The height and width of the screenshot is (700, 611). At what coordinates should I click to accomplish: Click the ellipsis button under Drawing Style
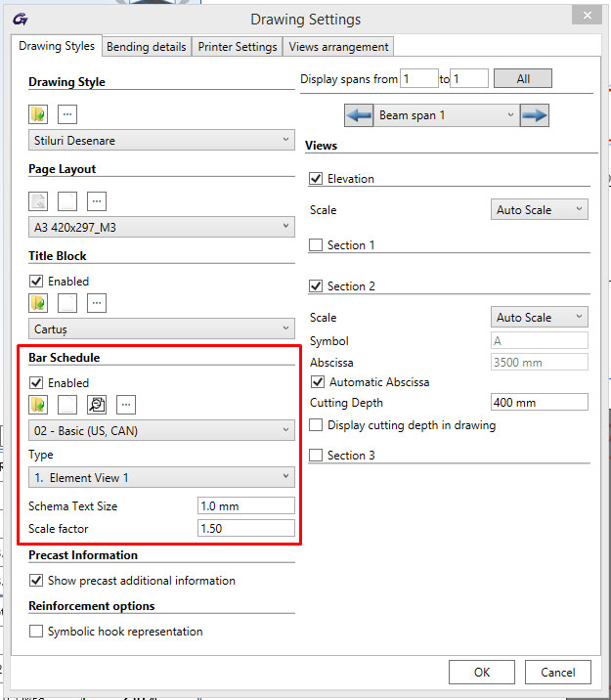coord(67,113)
